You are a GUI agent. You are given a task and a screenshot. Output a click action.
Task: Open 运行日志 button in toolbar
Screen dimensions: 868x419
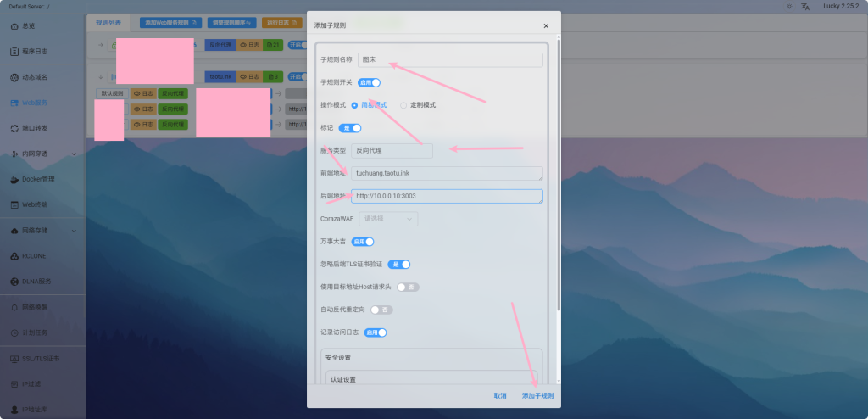(x=281, y=23)
